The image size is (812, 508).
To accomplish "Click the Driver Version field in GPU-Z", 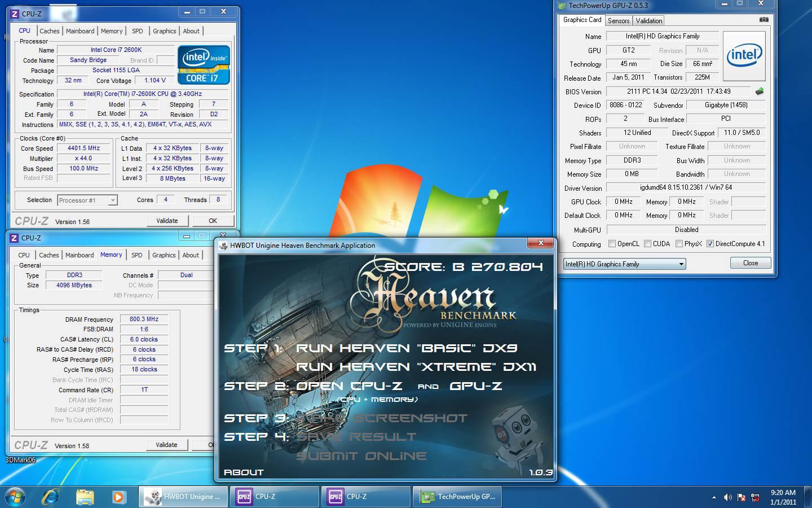I will [x=686, y=187].
